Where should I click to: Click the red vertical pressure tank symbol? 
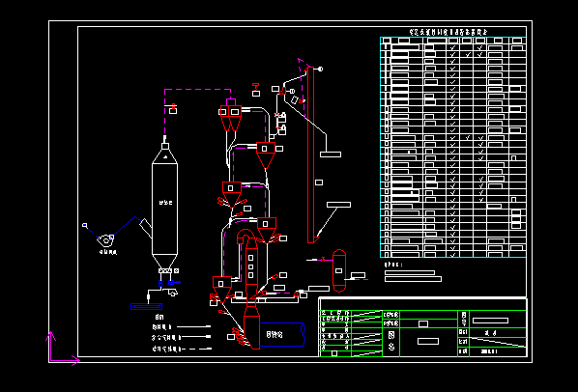(339, 270)
